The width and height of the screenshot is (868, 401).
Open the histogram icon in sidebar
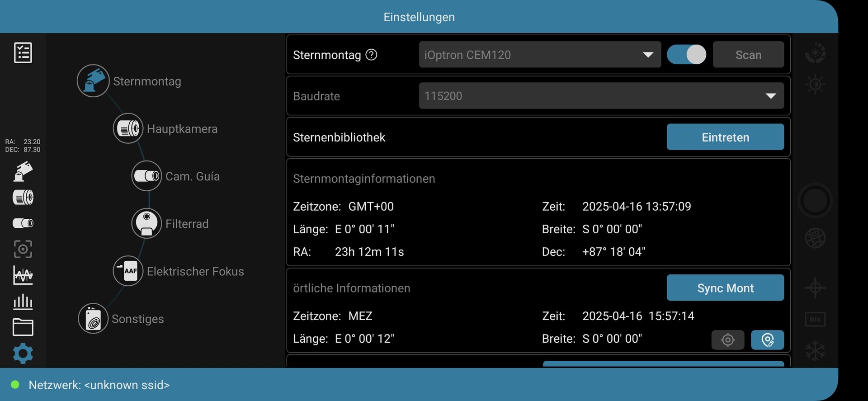click(x=23, y=302)
